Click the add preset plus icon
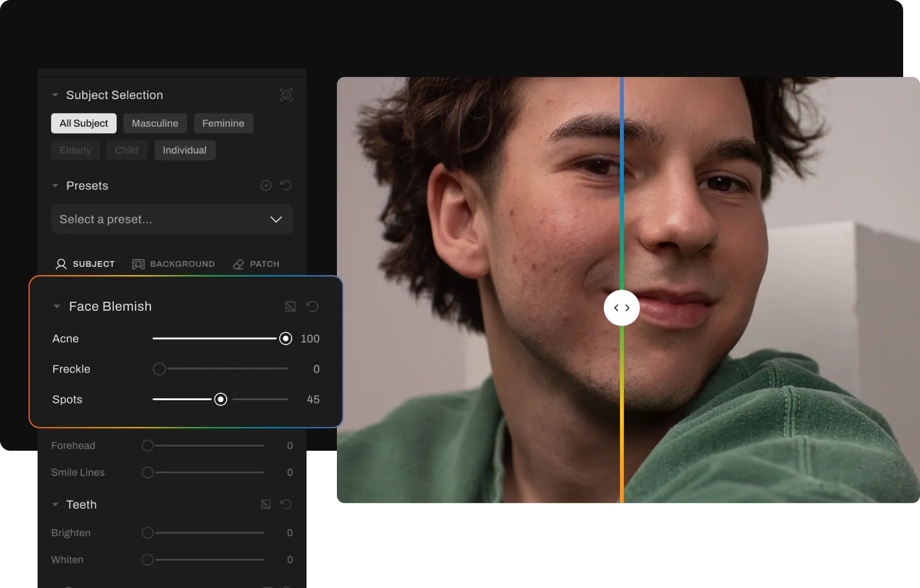Screen dimensions: 920x588 point(266,186)
